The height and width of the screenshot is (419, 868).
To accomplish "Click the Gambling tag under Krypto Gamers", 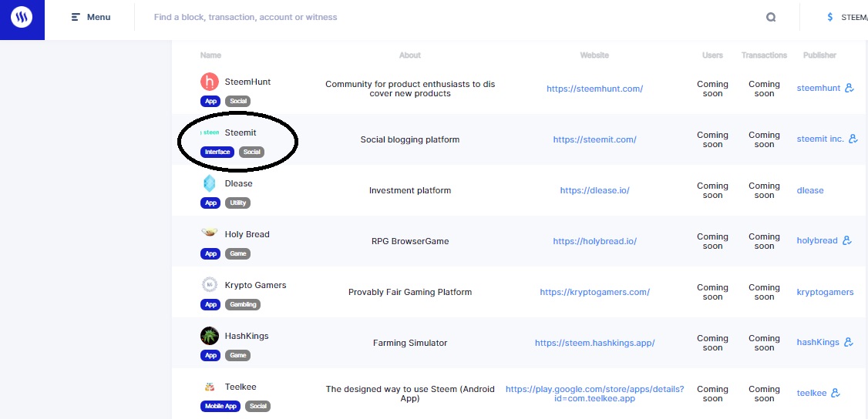I will pyautogui.click(x=243, y=304).
